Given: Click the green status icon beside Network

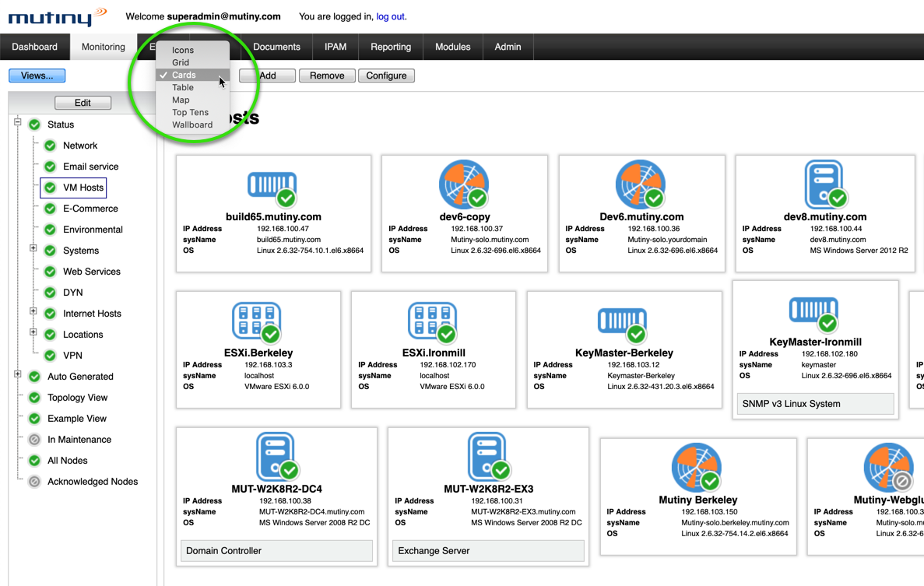Looking at the screenshot, I should click(x=50, y=146).
